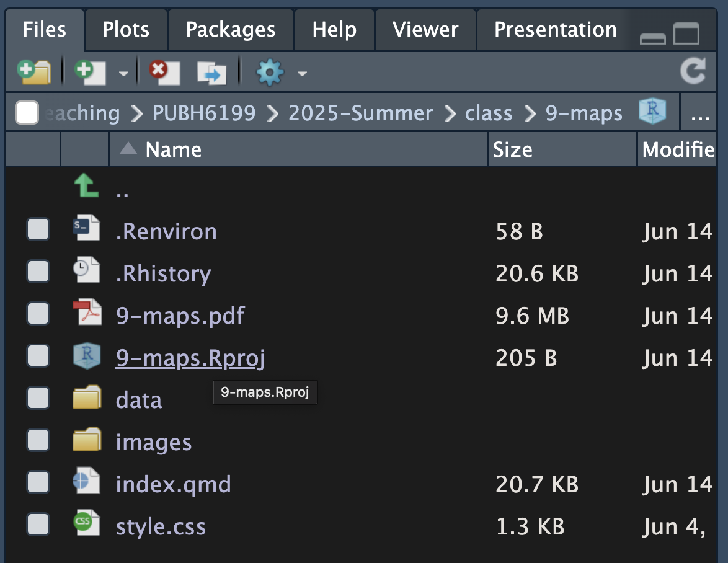Screen dimensions: 728x563
Task: Switch to the Plots tab
Action: 126,30
